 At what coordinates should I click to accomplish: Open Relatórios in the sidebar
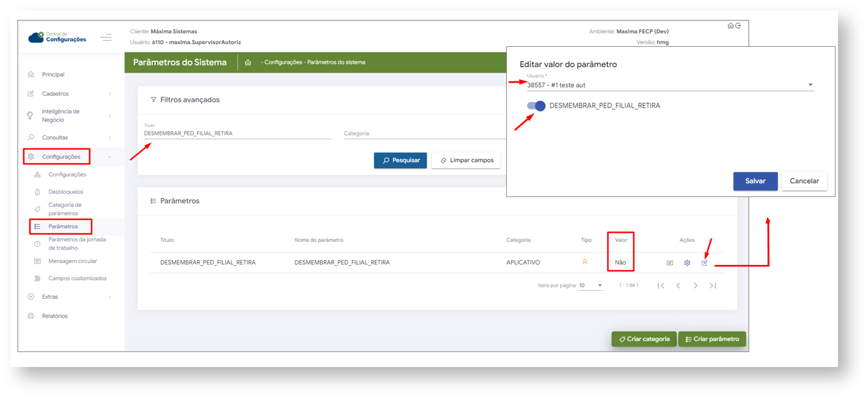[55, 316]
